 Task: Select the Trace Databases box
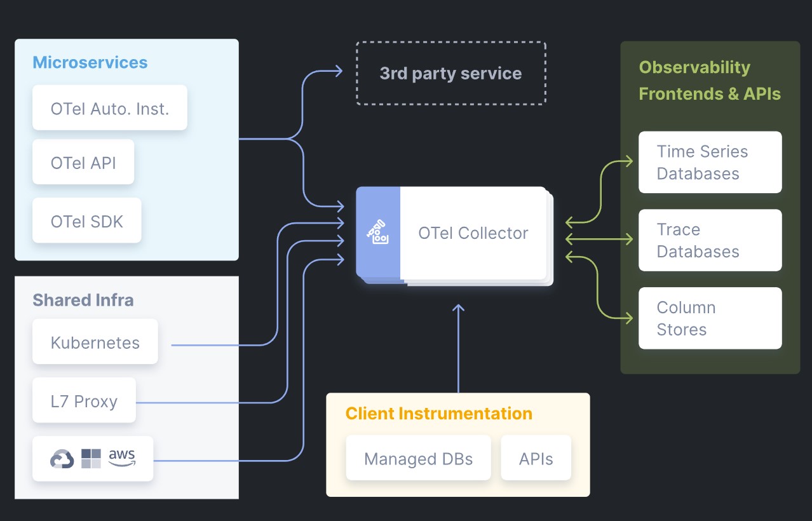(x=710, y=240)
